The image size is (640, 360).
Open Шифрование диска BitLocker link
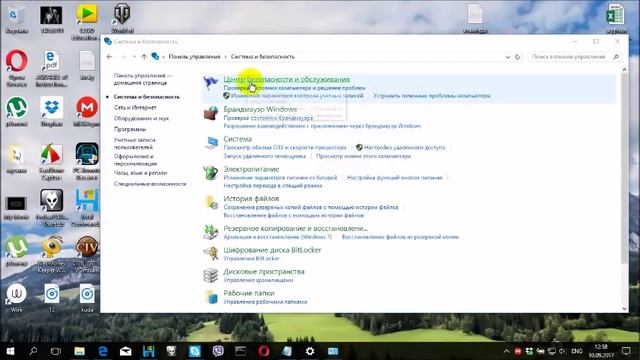click(272, 250)
